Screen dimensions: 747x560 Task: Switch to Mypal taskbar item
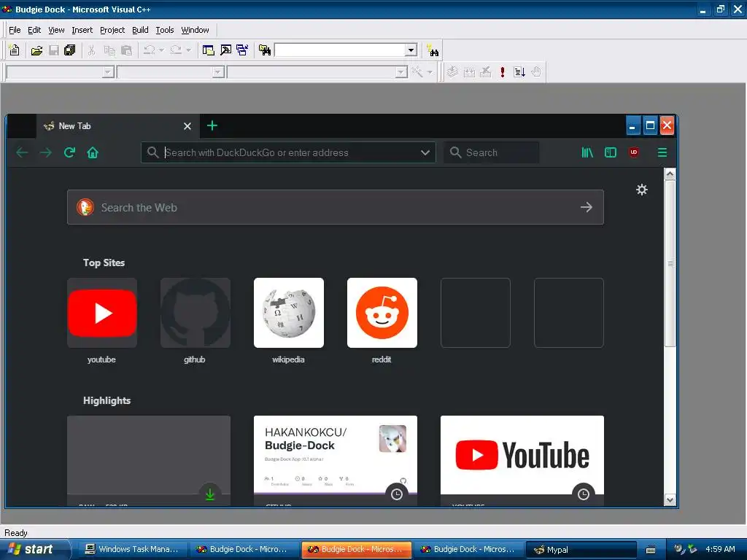click(581, 550)
